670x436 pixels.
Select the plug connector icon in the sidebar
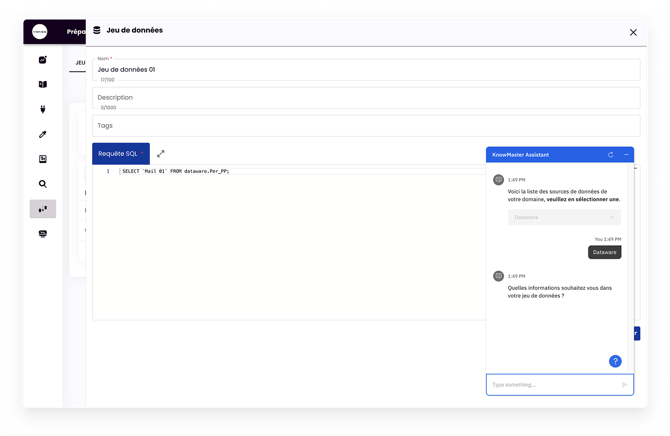click(42, 110)
